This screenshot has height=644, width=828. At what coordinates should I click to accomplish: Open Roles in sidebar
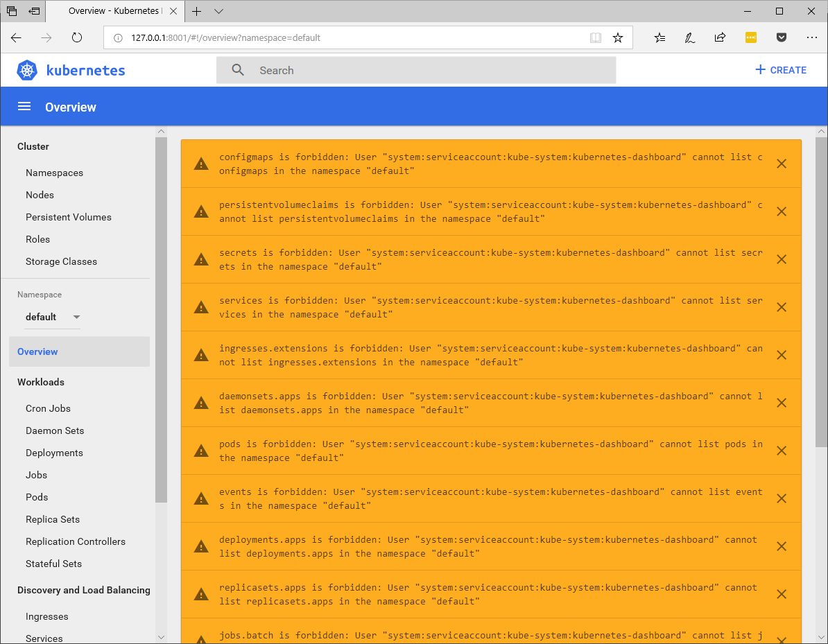point(37,239)
